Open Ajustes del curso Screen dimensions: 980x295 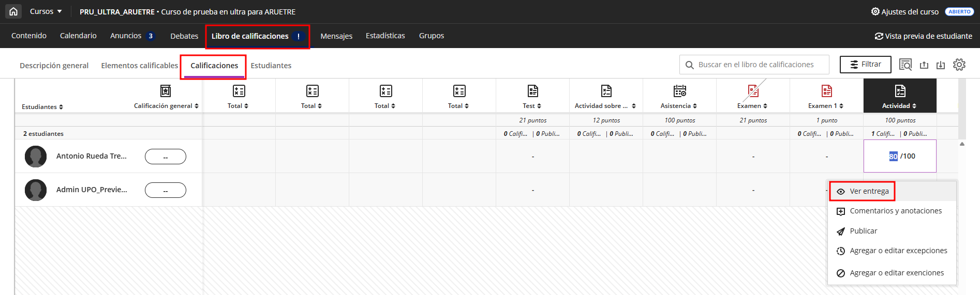point(904,11)
